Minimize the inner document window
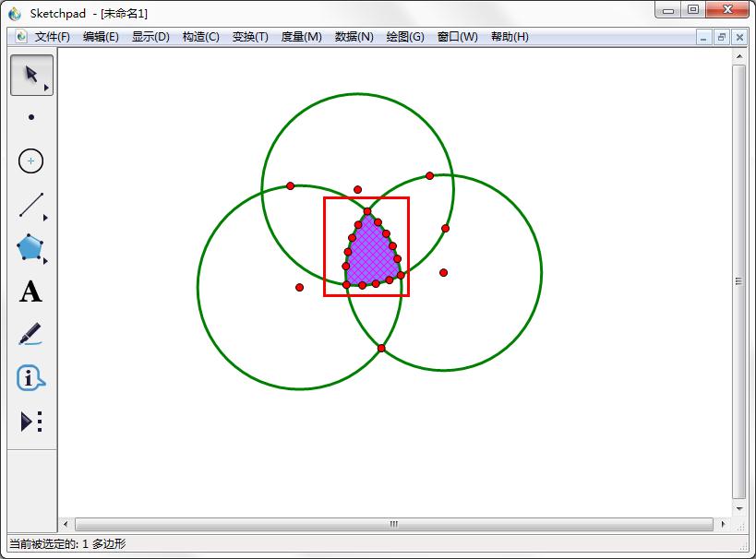 pos(704,37)
